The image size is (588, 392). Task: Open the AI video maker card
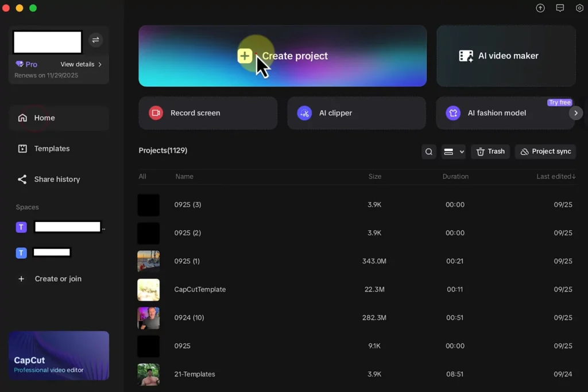pos(506,56)
